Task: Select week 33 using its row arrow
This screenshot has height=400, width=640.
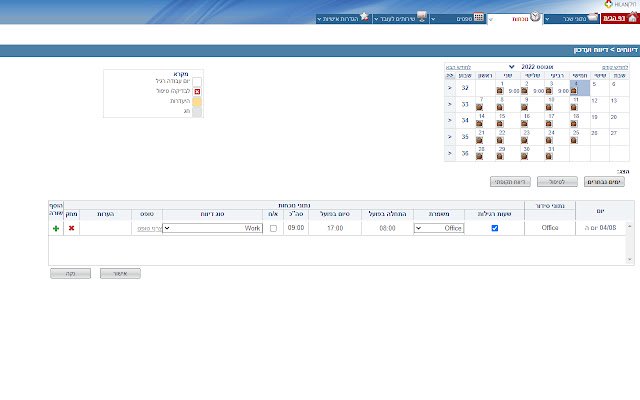Action: click(450, 104)
